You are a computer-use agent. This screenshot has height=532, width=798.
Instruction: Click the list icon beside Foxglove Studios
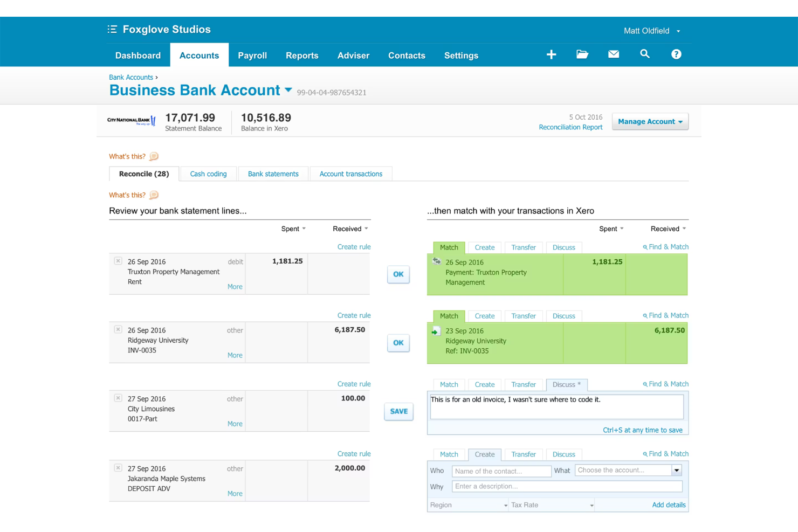coord(112,29)
